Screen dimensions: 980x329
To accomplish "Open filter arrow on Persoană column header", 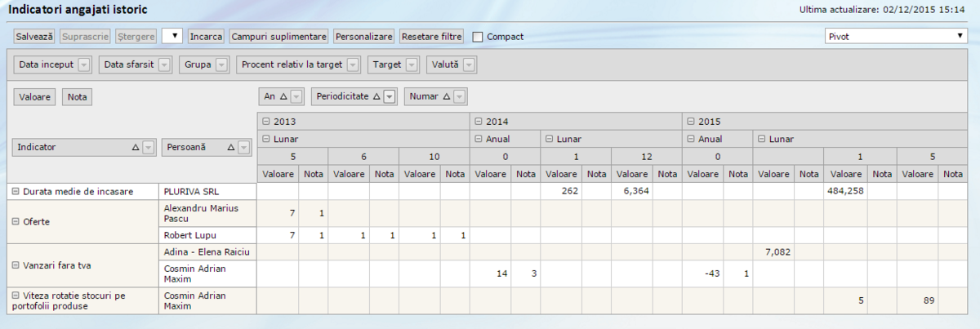I will pos(243,148).
